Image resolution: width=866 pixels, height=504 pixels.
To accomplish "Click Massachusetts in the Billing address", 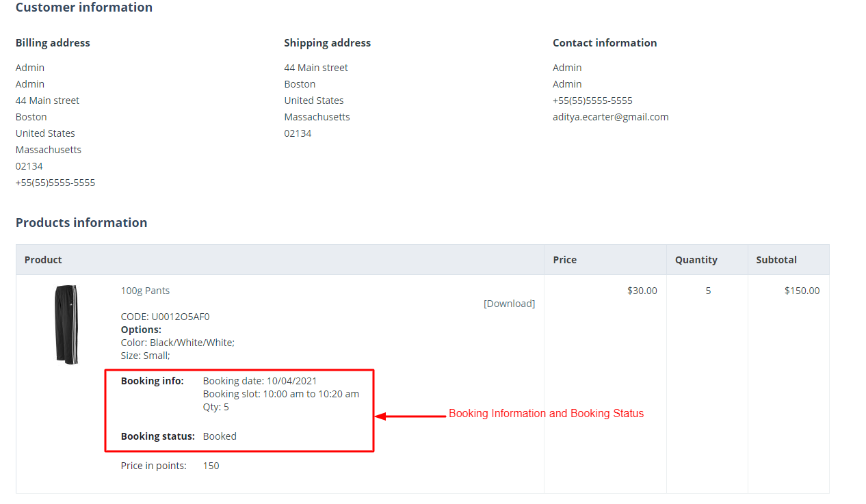I will 49,150.
